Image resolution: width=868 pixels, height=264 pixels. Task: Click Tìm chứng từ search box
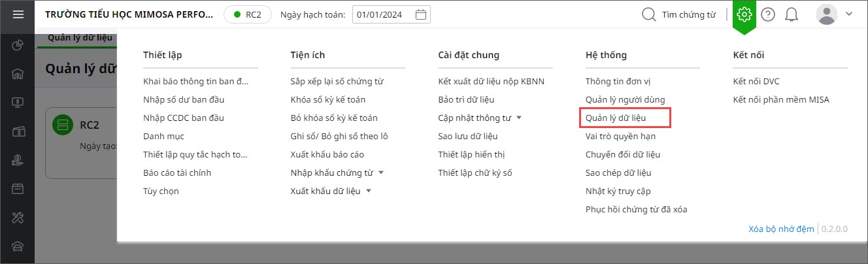coord(679,14)
